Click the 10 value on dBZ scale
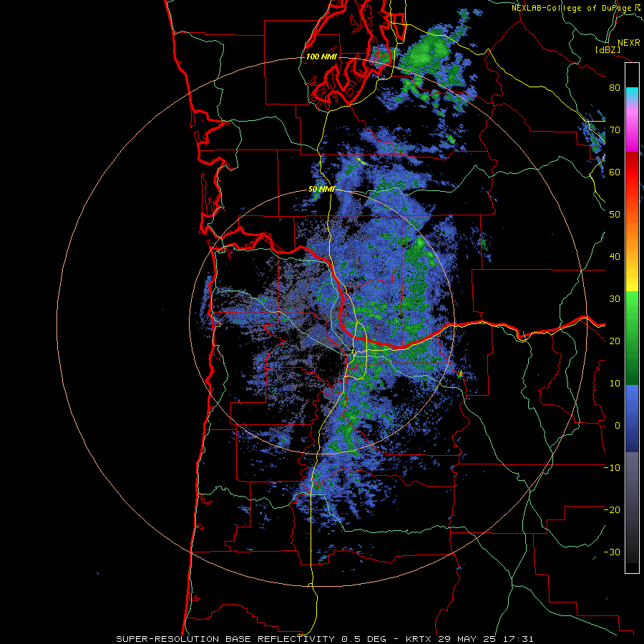 (615, 384)
